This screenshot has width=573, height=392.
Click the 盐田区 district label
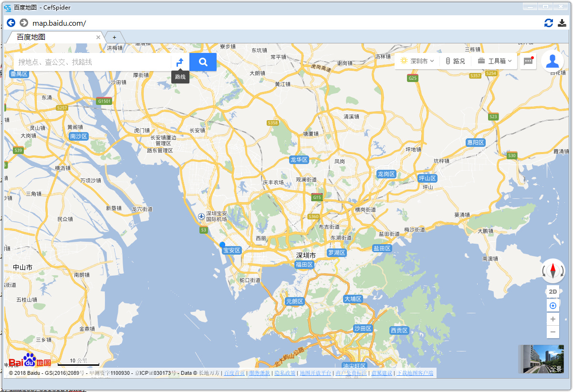pos(382,248)
